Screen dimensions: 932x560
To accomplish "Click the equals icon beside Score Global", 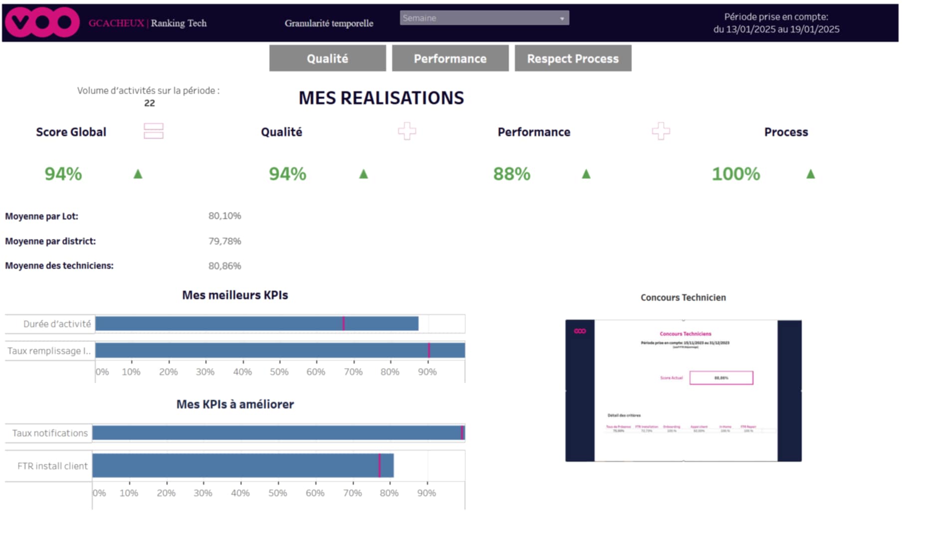I will click(x=154, y=131).
